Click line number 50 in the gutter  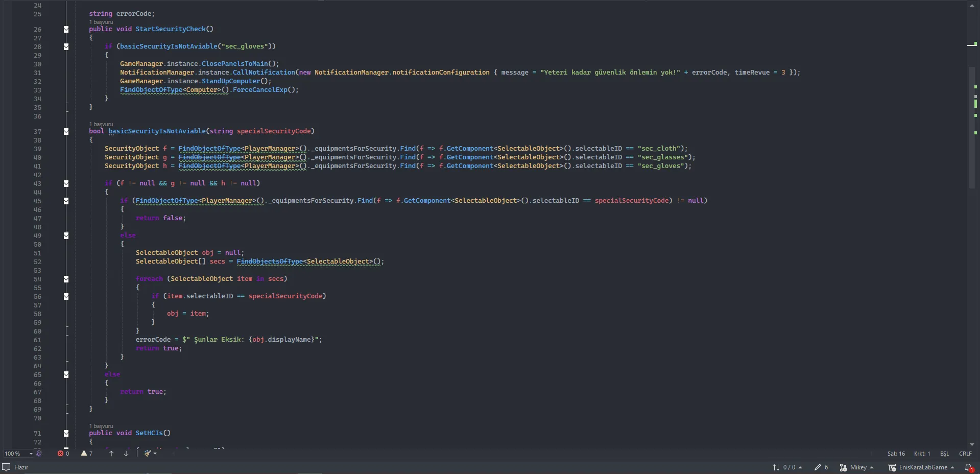37,244
